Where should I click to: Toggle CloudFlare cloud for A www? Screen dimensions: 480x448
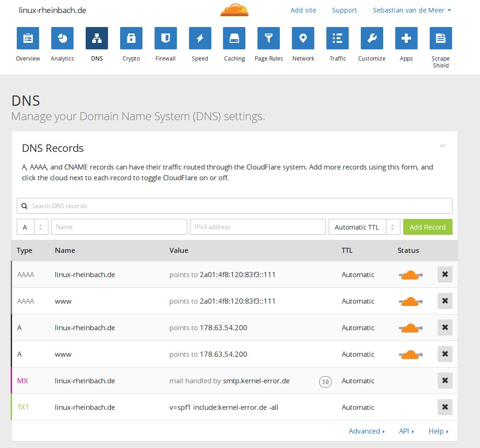(411, 354)
